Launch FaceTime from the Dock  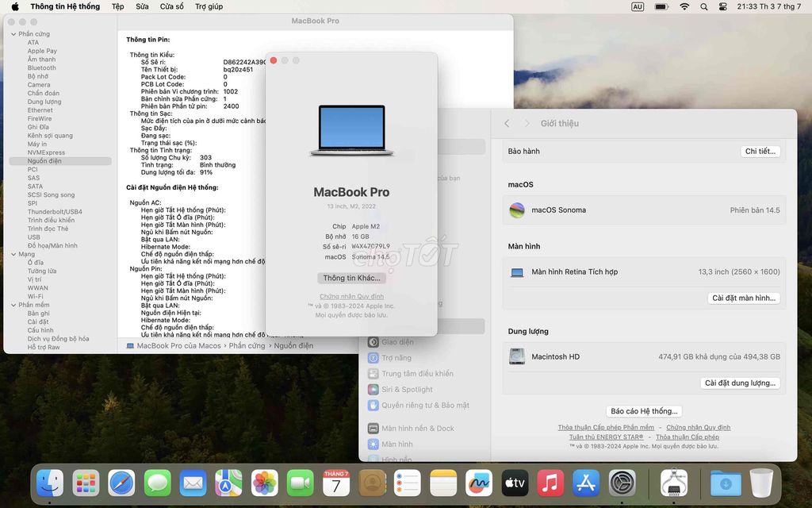pyautogui.click(x=301, y=483)
